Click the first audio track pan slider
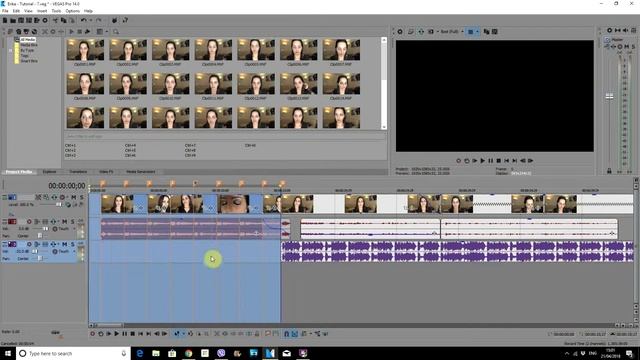The height and width of the screenshot is (360, 640). [39, 236]
